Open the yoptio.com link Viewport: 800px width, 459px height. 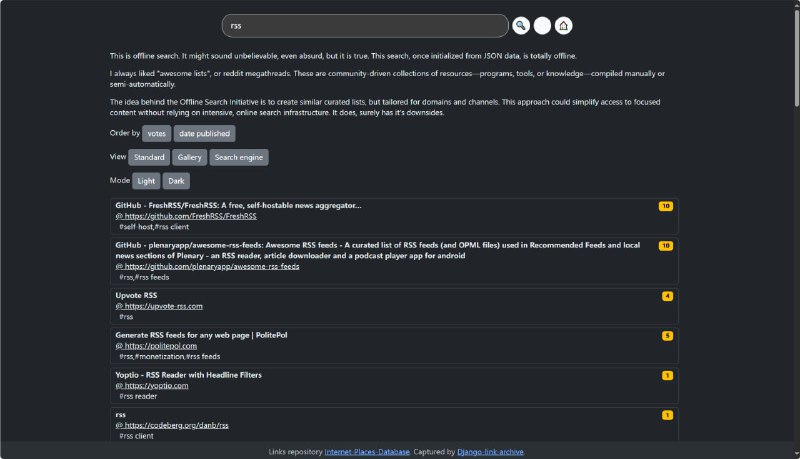(x=157, y=385)
